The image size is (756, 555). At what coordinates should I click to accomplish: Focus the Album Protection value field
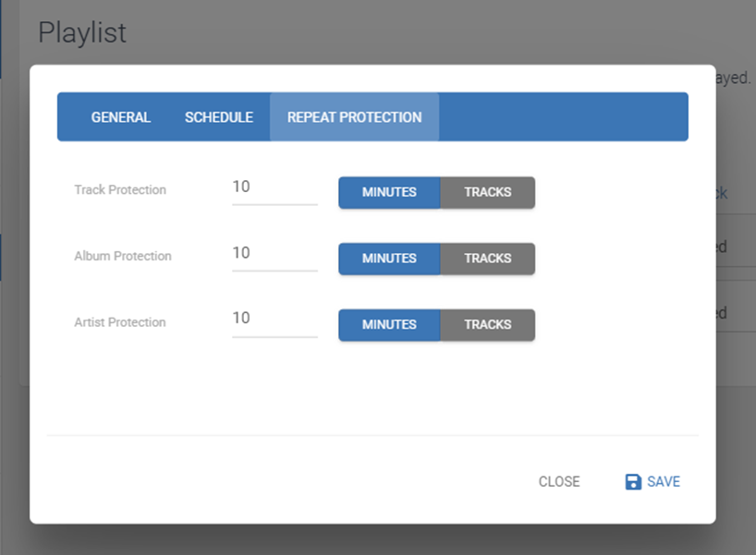274,254
